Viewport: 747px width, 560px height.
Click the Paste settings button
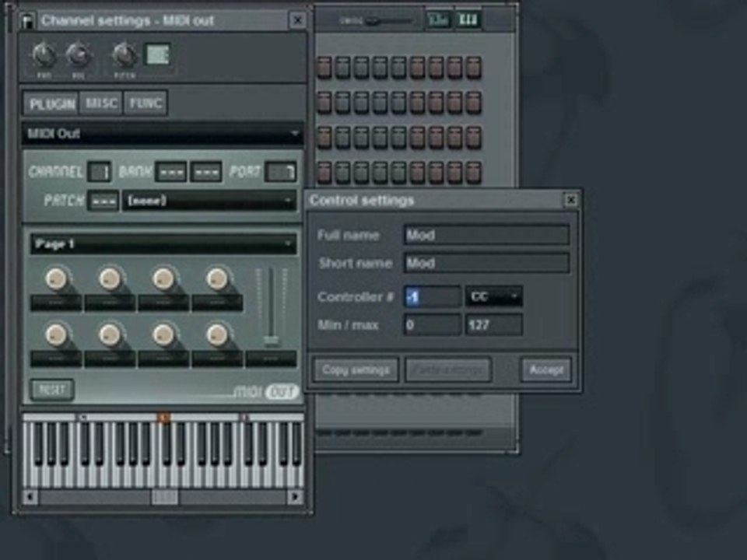click(x=448, y=370)
